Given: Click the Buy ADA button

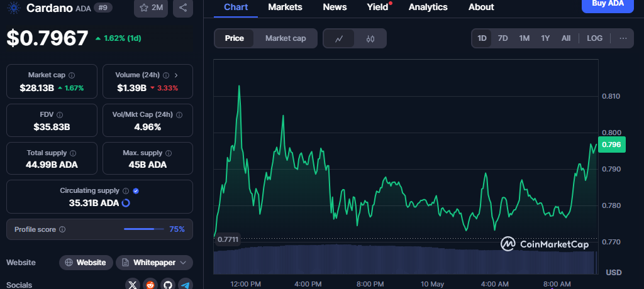Looking at the screenshot, I should coord(608,4).
